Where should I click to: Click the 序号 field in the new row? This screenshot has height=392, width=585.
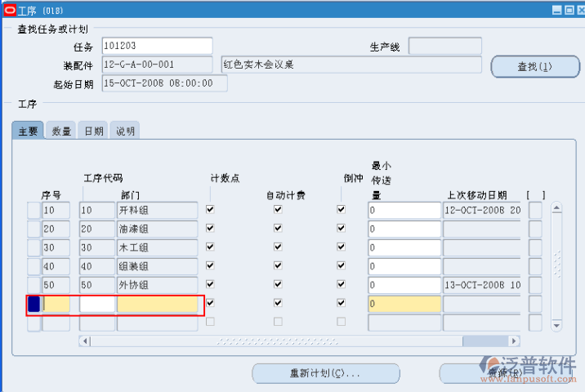tap(56, 304)
